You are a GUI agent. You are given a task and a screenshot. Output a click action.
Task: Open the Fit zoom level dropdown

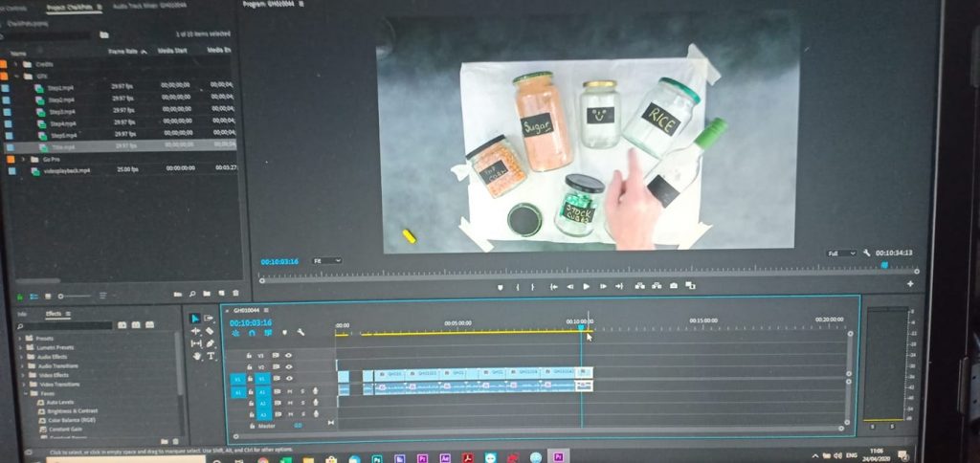[x=326, y=260]
